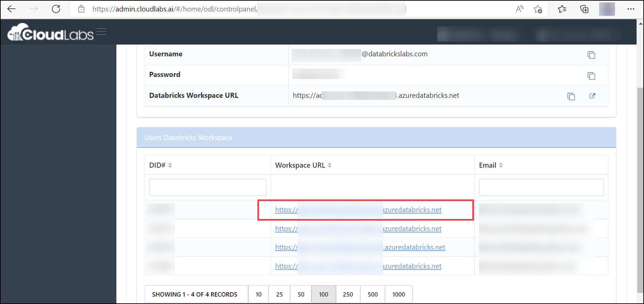Screen dimensions: 644x304
Task: Open the second workspace URL link
Action: (x=358, y=229)
